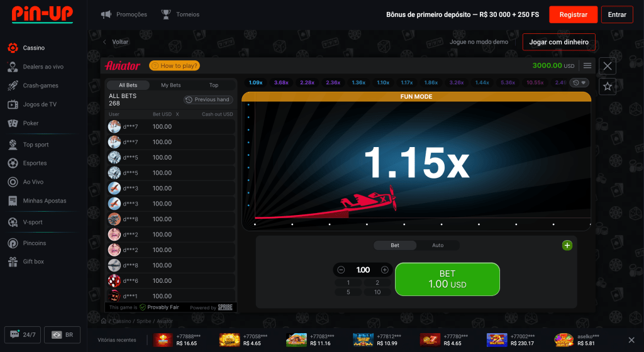Open the Gift box sidebar item
The height and width of the screenshot is (352, 644).
33,261
